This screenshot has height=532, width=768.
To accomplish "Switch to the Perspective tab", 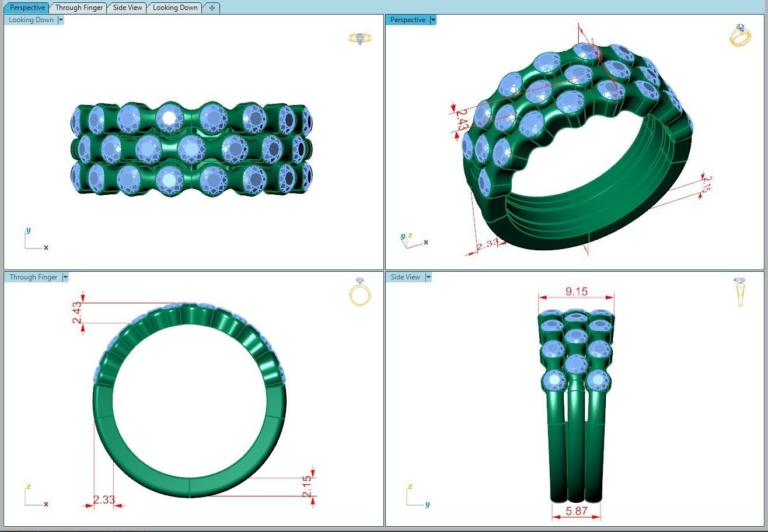I will point(27,8).
